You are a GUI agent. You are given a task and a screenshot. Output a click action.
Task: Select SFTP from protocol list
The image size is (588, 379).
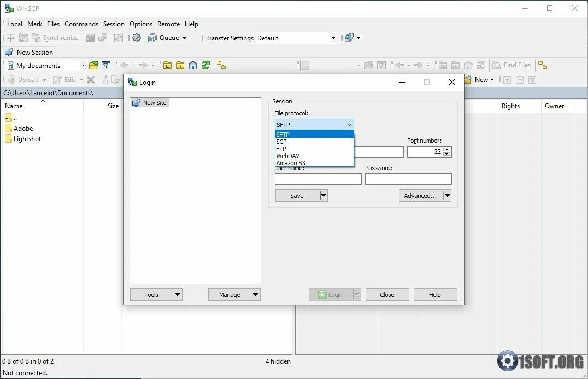pos(314,135)
